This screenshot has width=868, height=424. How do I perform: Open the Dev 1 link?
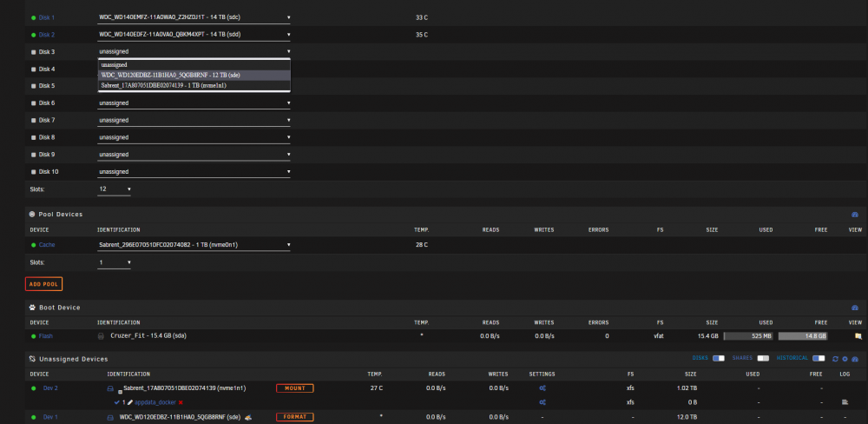tap(50, 417)
